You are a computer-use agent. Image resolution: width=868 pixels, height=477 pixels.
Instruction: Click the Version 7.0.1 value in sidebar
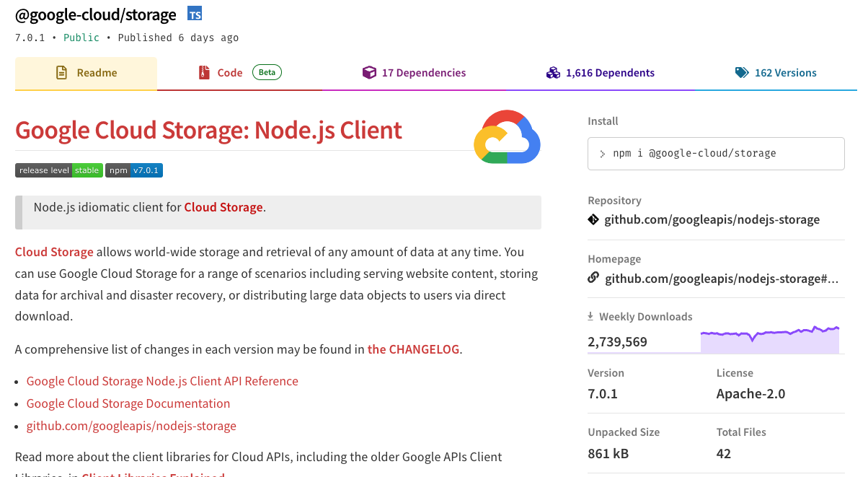pos(603,394)
